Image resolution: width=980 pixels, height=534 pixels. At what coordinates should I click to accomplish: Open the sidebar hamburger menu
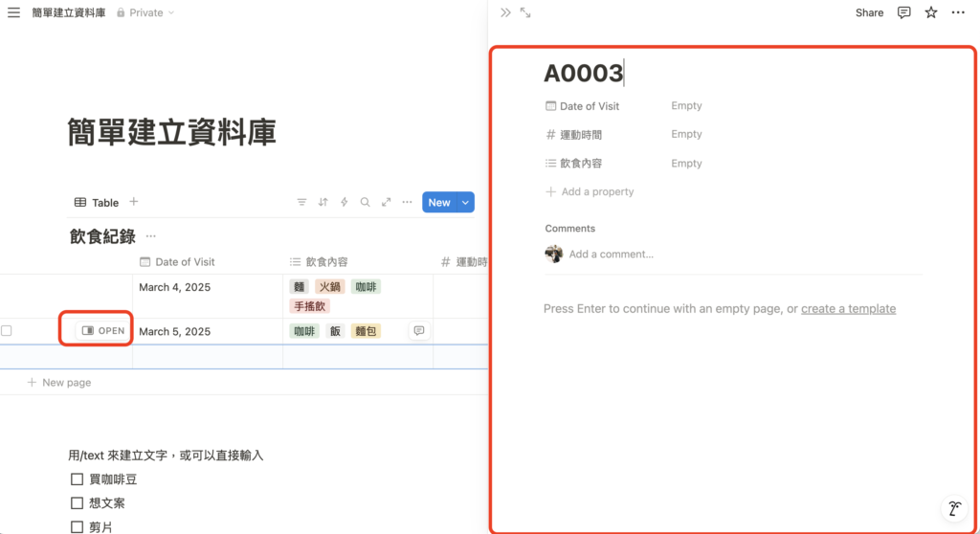pyautogui.click(x=13, y=13)
